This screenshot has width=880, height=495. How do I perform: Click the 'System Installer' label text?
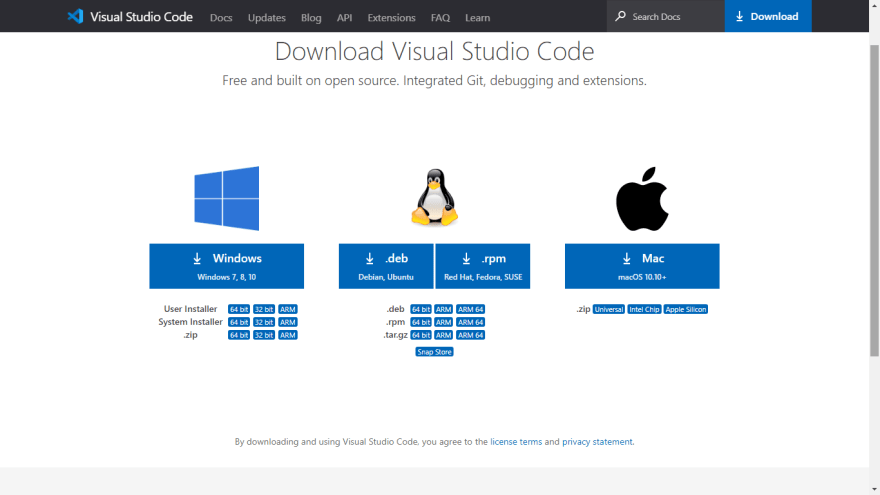(190, 322)
